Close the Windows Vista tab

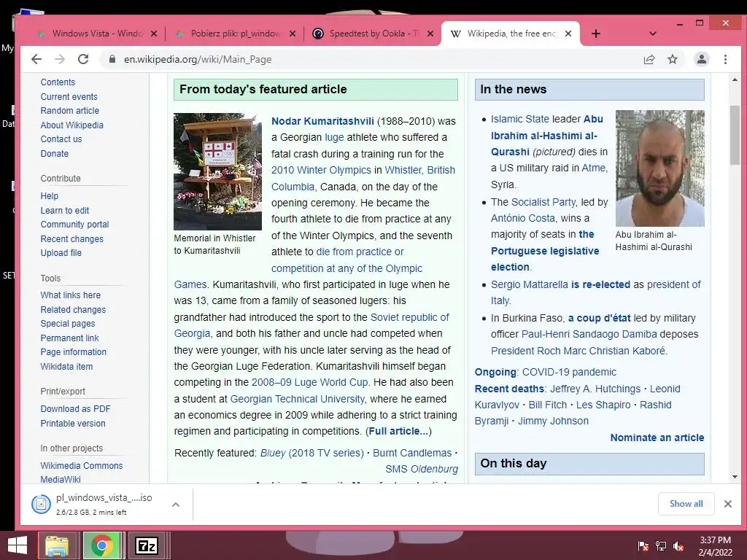coord(154,34)
